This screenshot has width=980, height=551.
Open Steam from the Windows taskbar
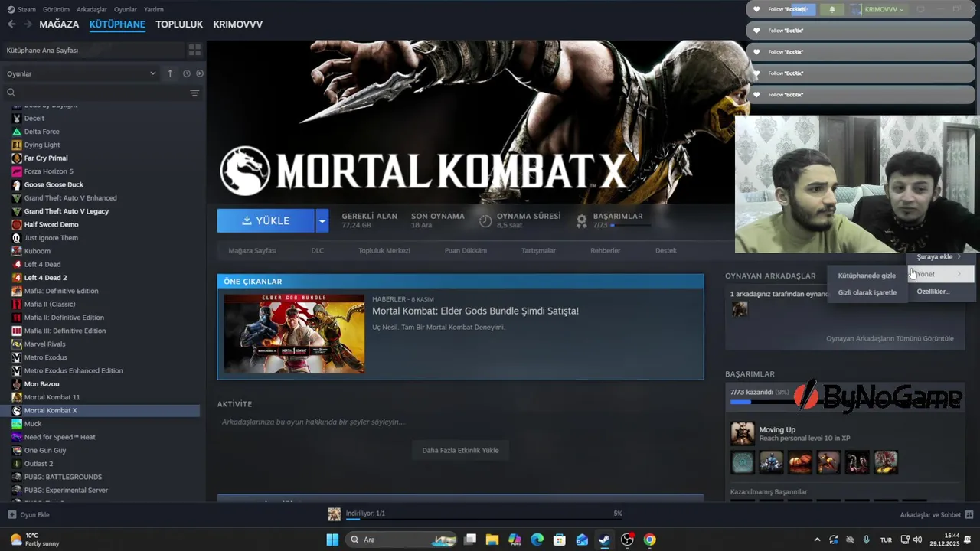point(604,540)
